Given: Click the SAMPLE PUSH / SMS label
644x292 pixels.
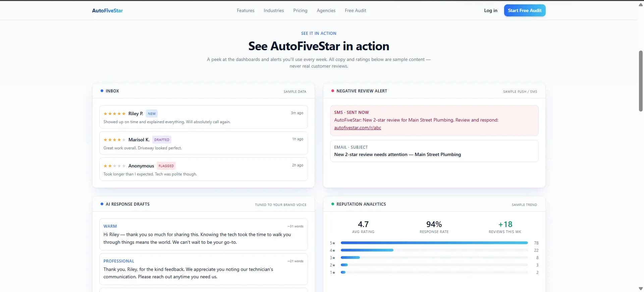Looking at the screenshot, I should 520,91.
